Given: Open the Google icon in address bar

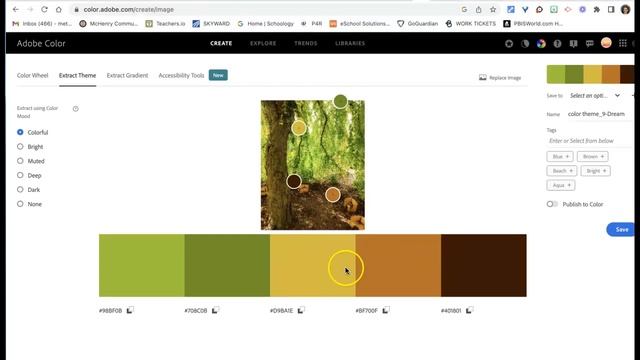Looking at the screenshot, I should click(464, 9).
